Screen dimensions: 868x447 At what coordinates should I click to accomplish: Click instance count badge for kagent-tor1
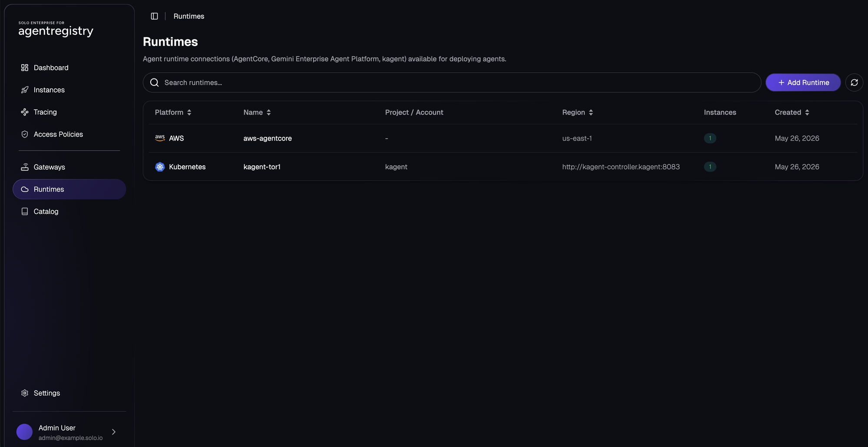pyautogui.click(x=710, y=167)
